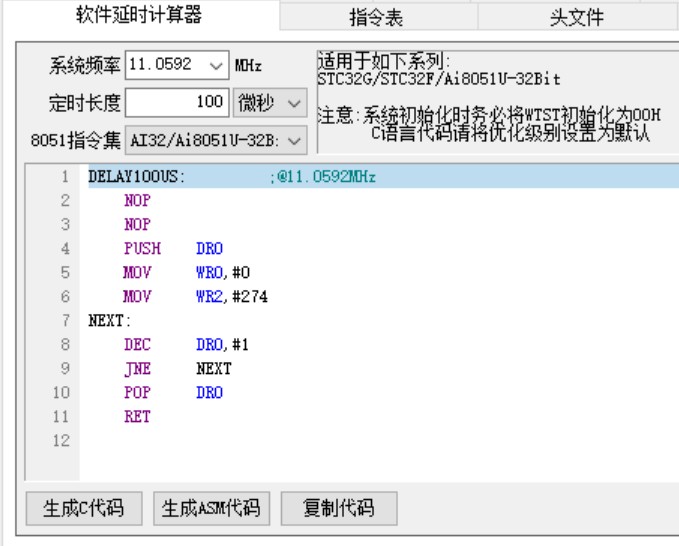This screenshot has width=679, height=546.
Task: Click the POP DR0 code line
Action: pyautogui.click(x=172, y=393)
